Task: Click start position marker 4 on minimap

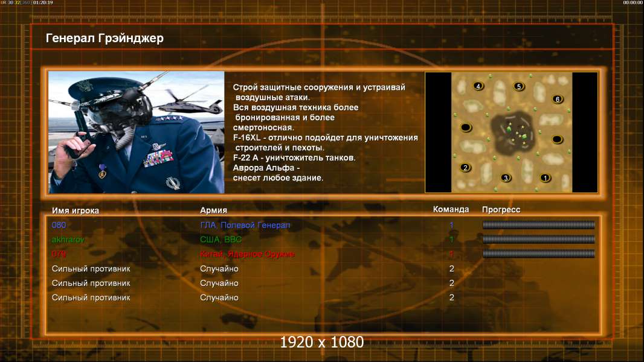Action: click(478, 86)
